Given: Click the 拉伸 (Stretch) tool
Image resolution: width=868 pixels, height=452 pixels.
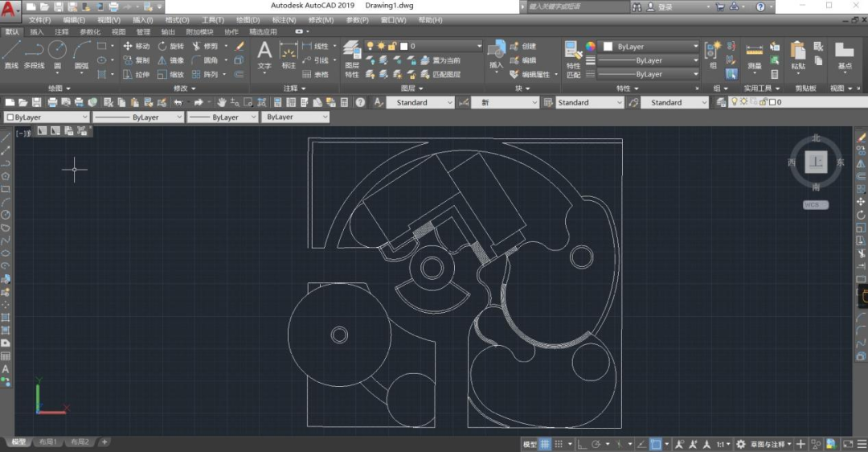Looking at the screenshot, I should coord(136,74).
